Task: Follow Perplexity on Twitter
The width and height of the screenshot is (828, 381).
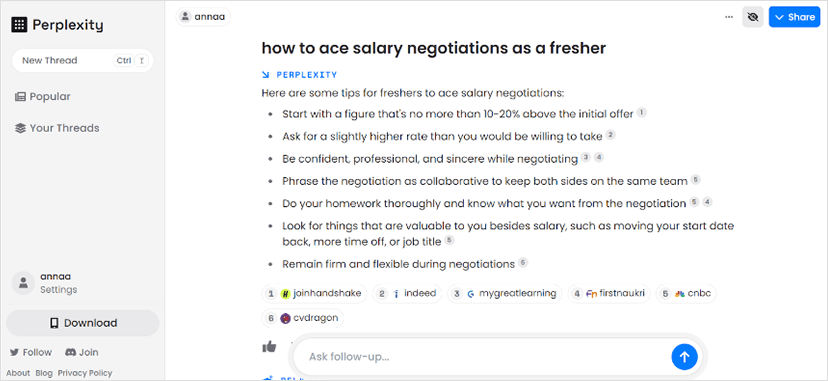Action: pos(31,353)
